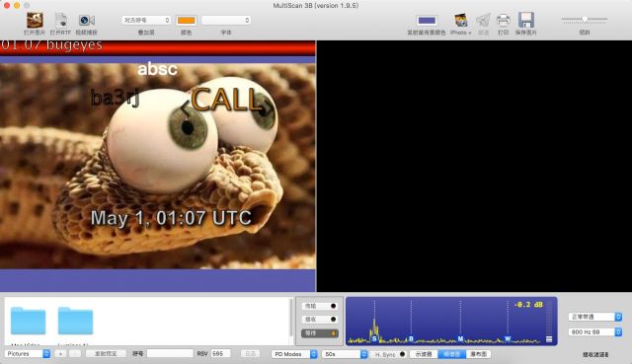The image size is (632, 364).
Task: Click the paper plane send icon
Action: coord(483,20)
